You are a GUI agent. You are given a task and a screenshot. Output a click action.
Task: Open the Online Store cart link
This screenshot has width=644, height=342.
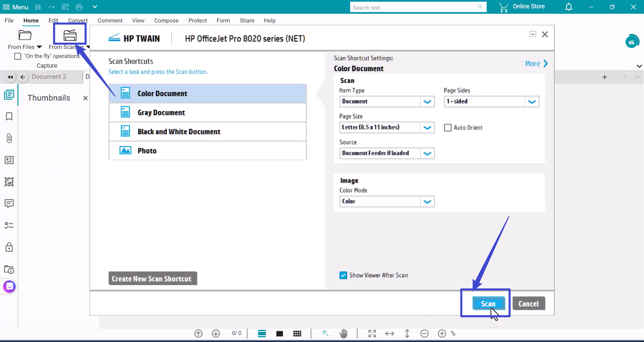[522, 7]
